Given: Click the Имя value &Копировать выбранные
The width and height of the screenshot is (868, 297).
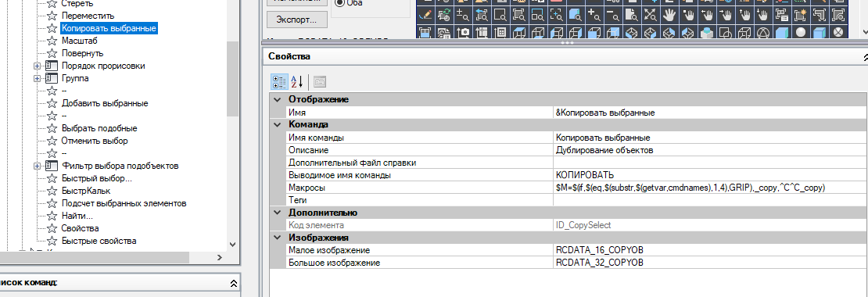Looking at the screenshot, I should (710, 113).
